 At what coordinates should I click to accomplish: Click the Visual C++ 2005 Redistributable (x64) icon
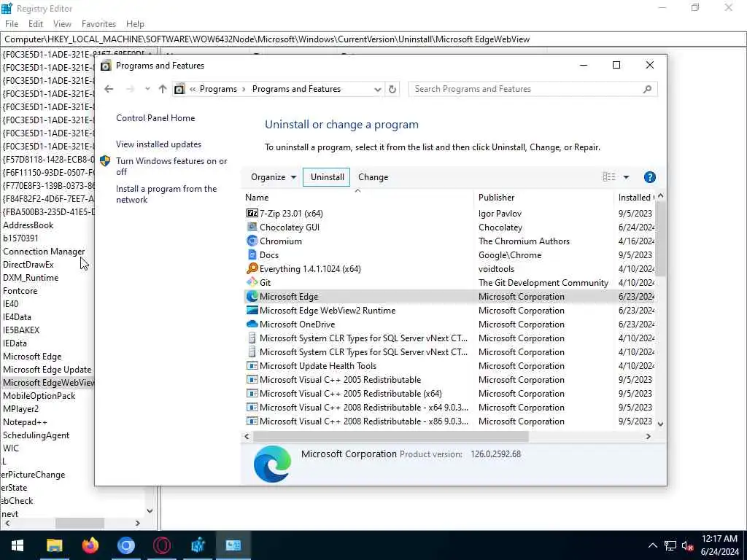252,393
